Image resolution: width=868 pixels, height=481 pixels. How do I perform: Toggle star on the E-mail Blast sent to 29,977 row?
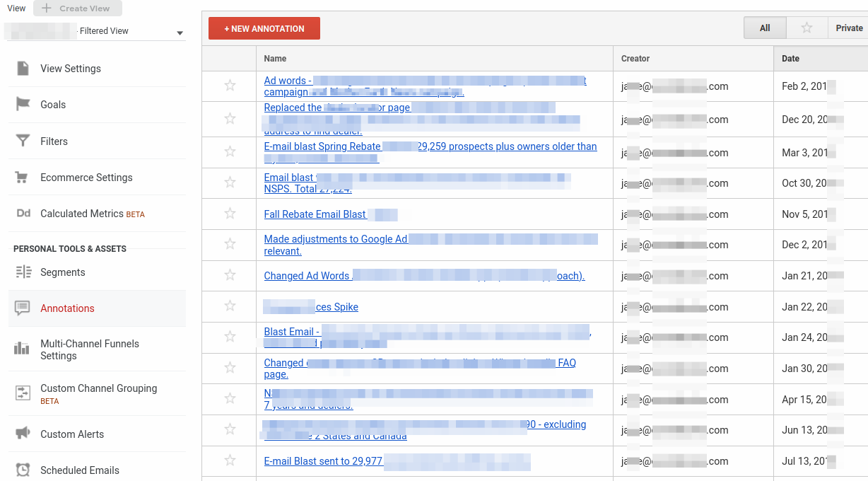coord(230,460)
